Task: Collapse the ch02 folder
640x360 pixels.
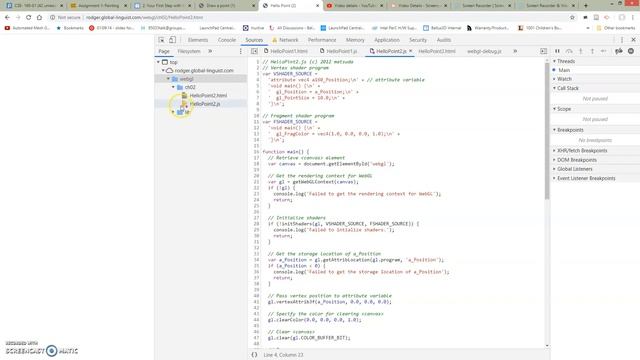Action: pyautogui.click(x=173, y=87)
